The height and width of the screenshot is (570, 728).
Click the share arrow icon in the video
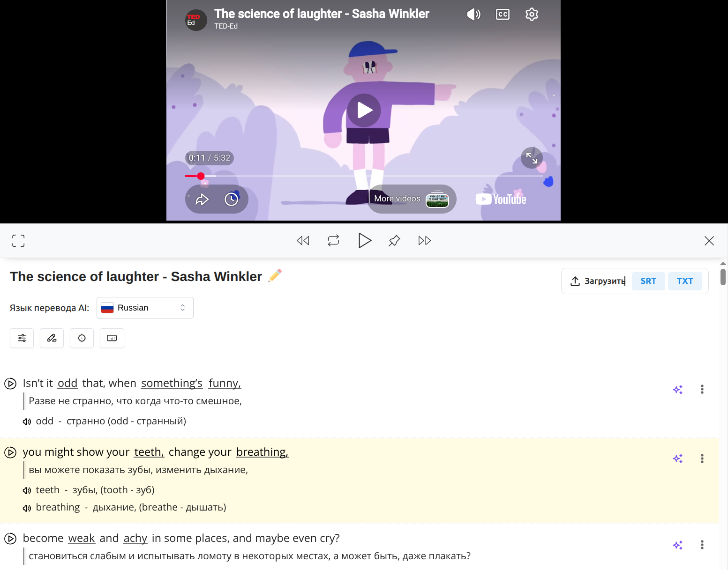(x=202, y=200)
